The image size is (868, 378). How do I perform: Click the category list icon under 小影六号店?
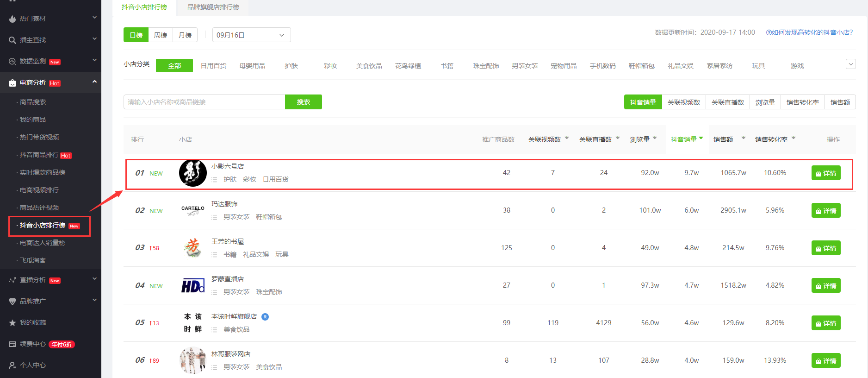click(214, 180)
